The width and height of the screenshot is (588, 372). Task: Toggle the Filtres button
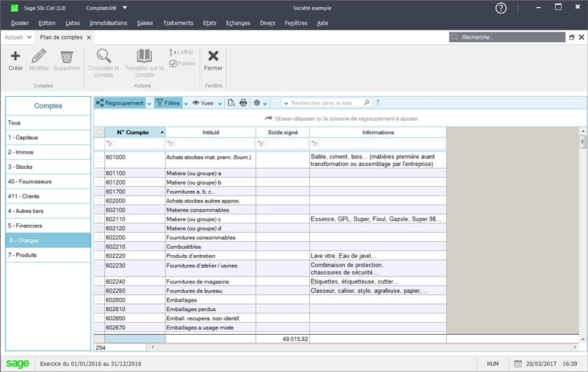[x=167, y=103]
